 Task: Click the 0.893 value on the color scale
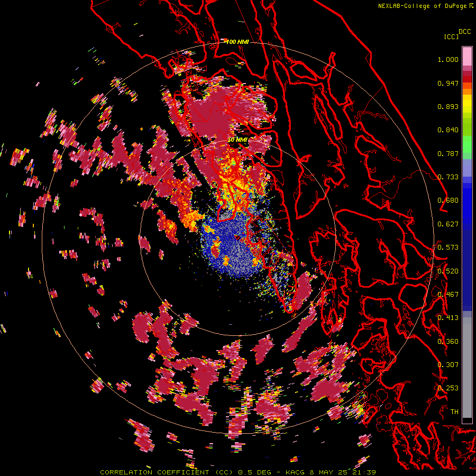pos(448,106)
